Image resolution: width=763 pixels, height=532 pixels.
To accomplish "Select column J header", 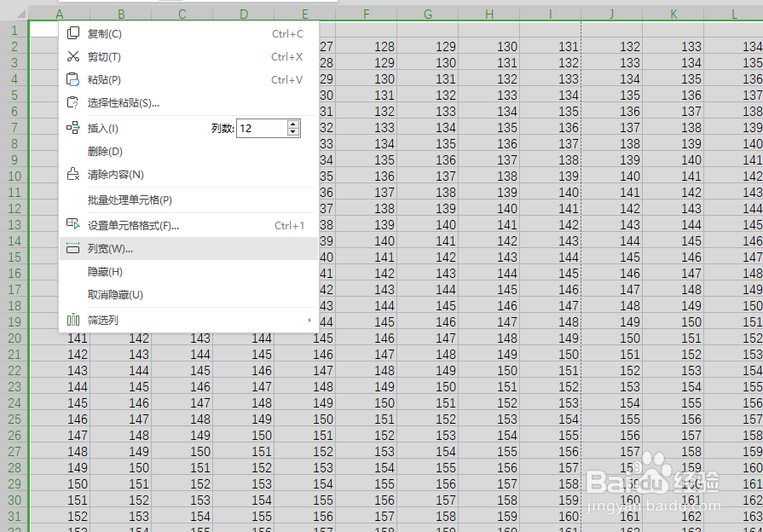I will click(611, 14).
